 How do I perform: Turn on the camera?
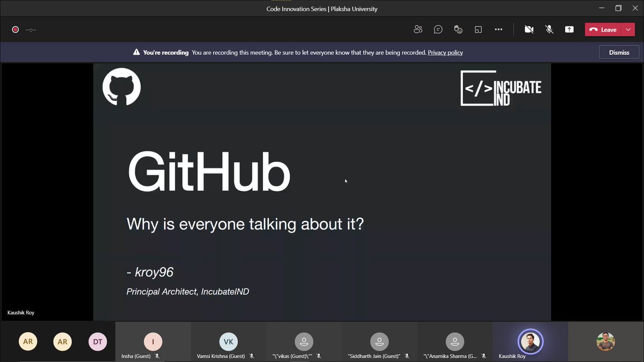pyautogui.click(x=529, y=29)
